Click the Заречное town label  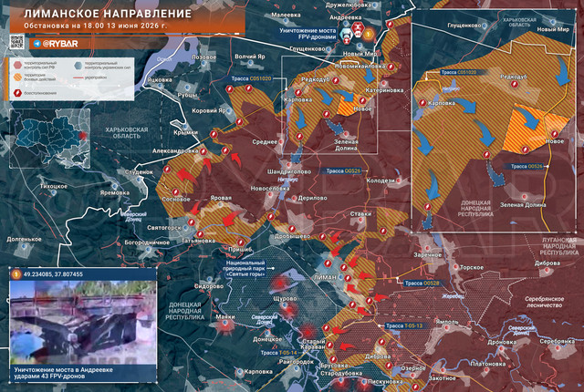tap(427, 255)
